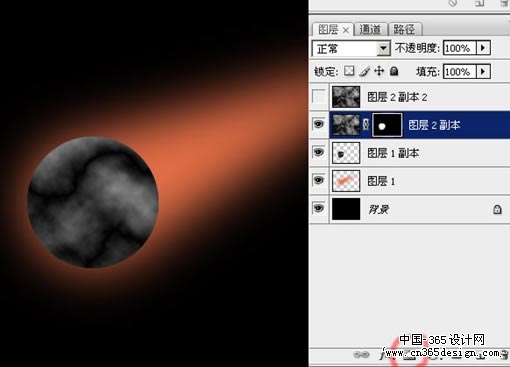Switch to the 路径 tab
The width and height of the screenshot is (510, 367).
pyautogui.click(x=404, y=30)
